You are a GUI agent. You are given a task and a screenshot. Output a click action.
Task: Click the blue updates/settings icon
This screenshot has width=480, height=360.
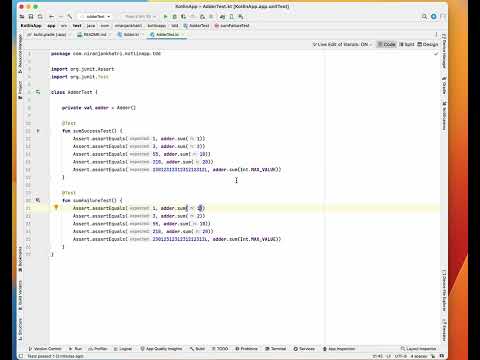(x=434, y=16)
